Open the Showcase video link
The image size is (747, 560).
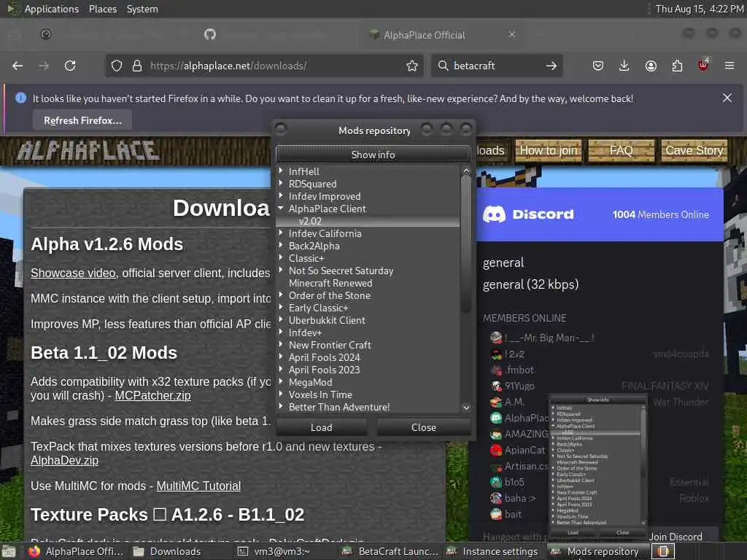[73, 273]
